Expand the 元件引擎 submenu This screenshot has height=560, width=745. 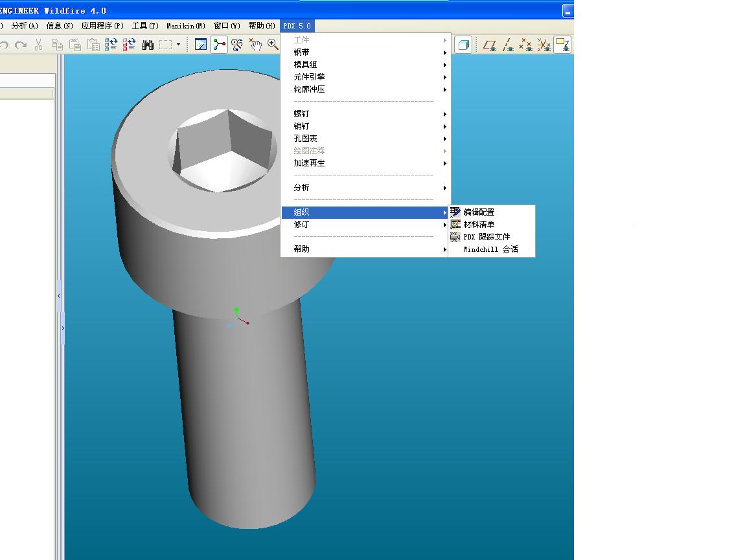coord(365,77)
